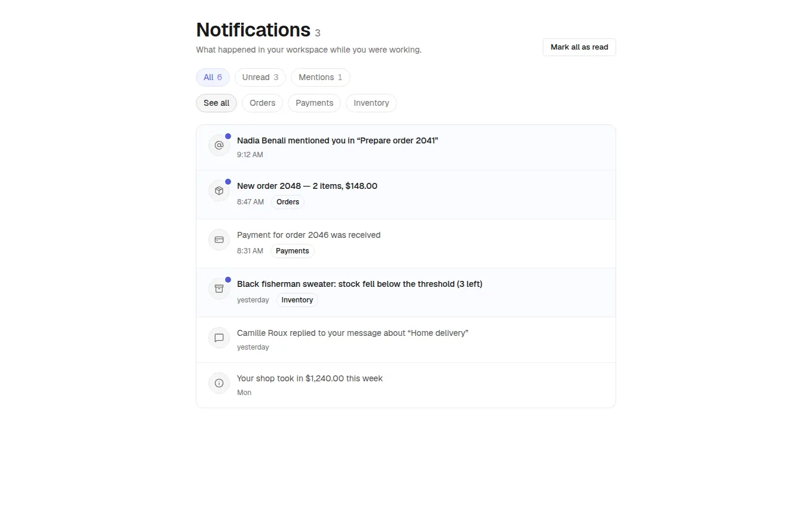Click the Notifications heading

[x=253, y=30]
